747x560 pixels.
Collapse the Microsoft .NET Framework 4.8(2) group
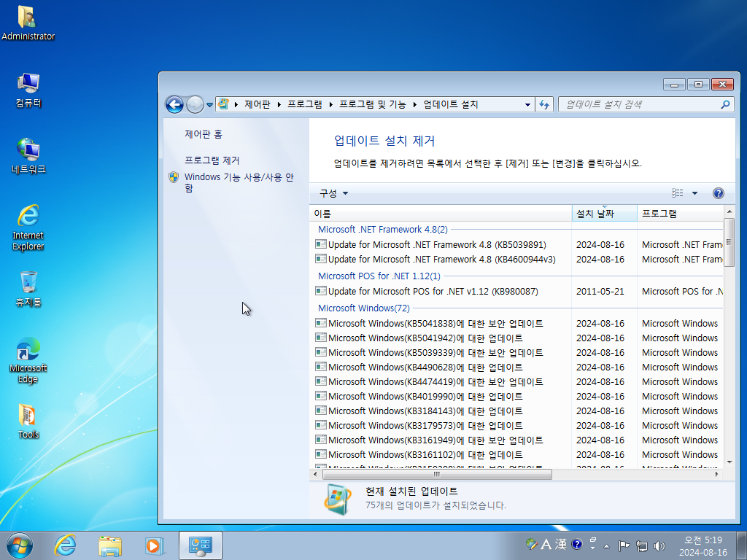tap(382, 230)
